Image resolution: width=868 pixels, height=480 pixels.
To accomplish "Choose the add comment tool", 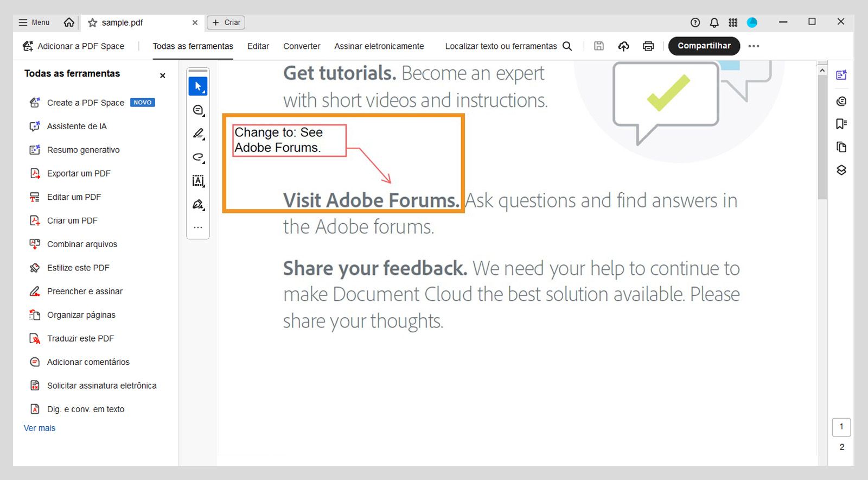I will tap(198, 110).
